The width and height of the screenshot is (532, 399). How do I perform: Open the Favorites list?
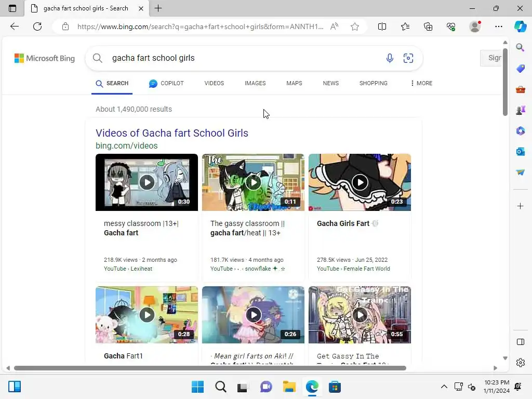tap(405, 26)
